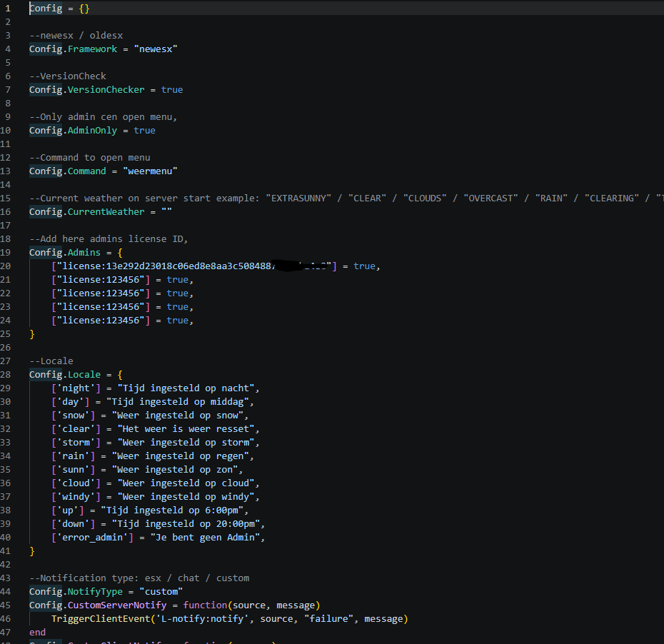Click the "failure" string argument

pos(328,618)
